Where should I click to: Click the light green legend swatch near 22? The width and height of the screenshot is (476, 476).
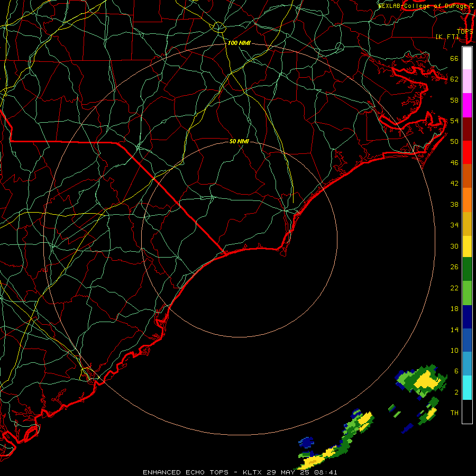click(x=467, y=293)
